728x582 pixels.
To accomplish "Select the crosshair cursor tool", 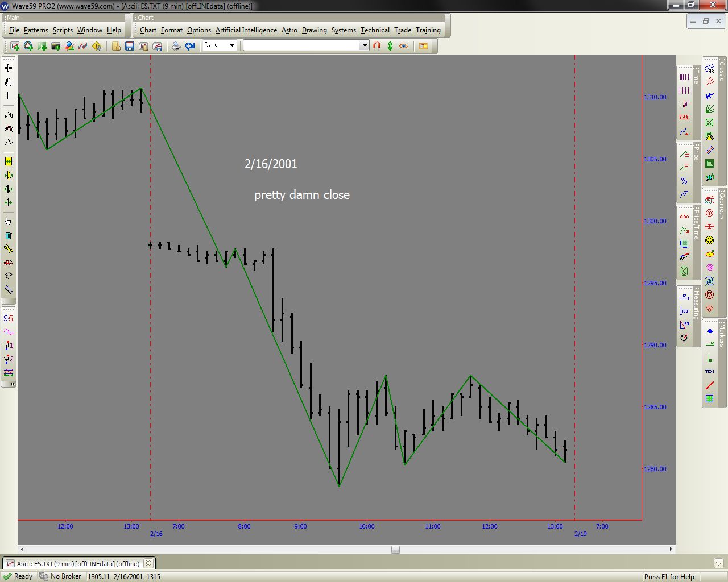I will [x=9, y=68].
